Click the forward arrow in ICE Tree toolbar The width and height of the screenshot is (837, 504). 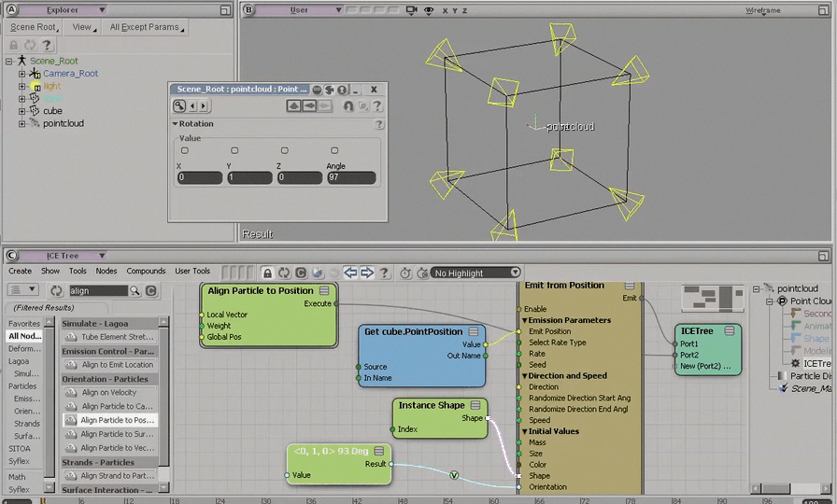click(367, 273)
